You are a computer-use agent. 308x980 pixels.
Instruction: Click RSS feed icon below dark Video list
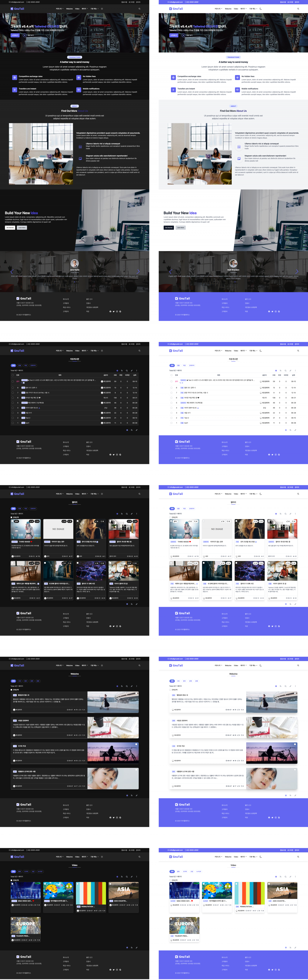pos(131,947)
